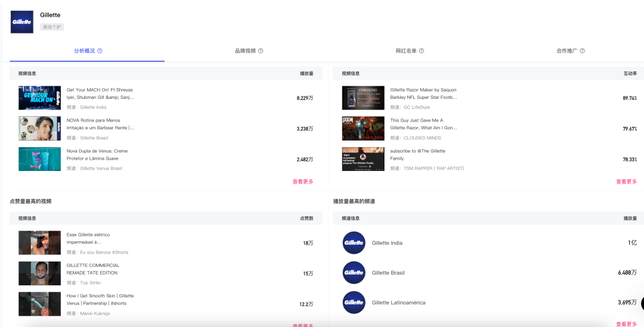Screen dimensions: 644x327
Task: Click Gillette Brasil channel avatar
Action: [354, 272]
